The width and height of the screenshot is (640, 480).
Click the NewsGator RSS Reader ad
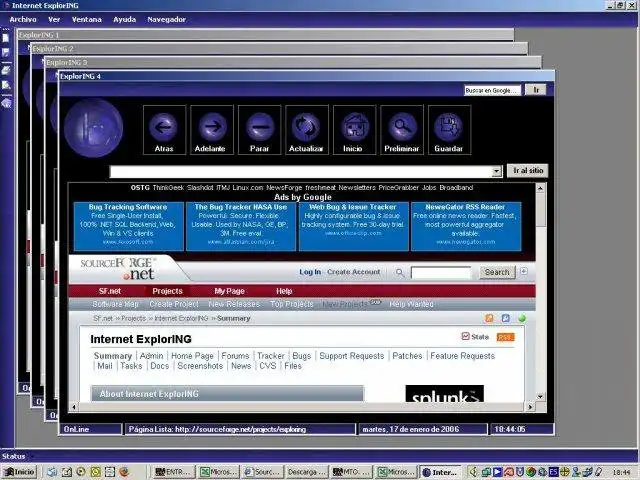(466, 226)
